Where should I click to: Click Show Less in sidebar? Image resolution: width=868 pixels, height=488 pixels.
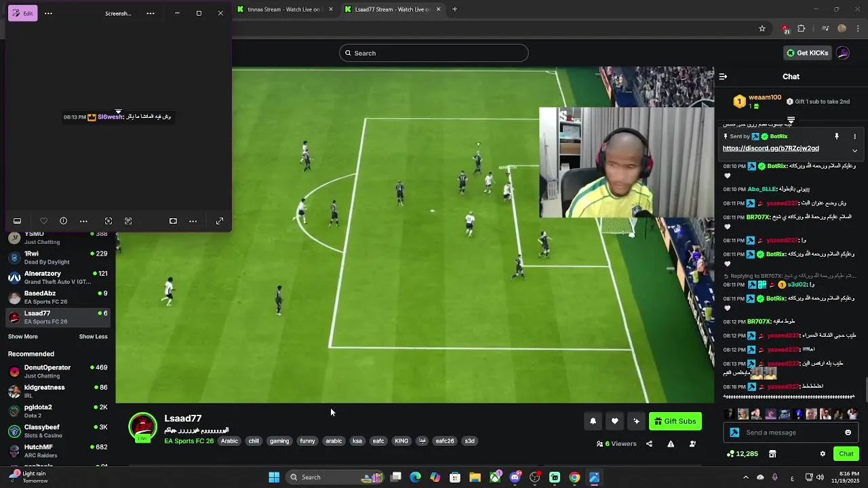pos(93,337)
